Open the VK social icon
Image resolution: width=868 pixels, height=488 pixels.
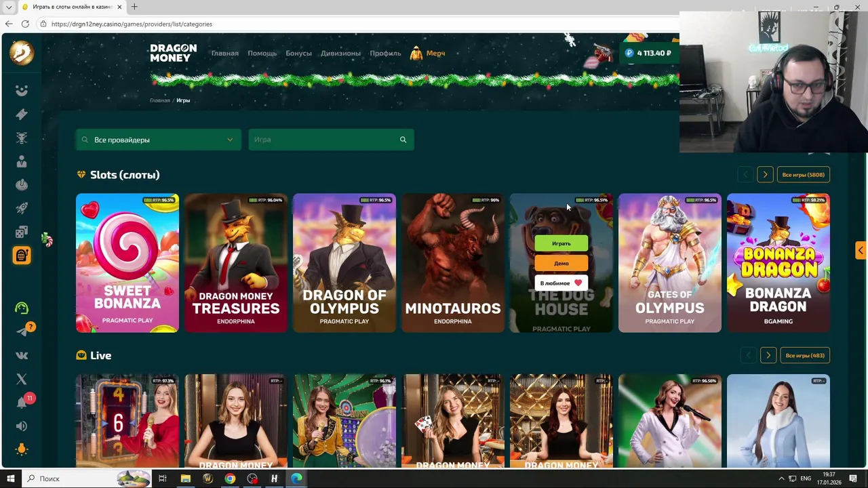tap(22, 355)
